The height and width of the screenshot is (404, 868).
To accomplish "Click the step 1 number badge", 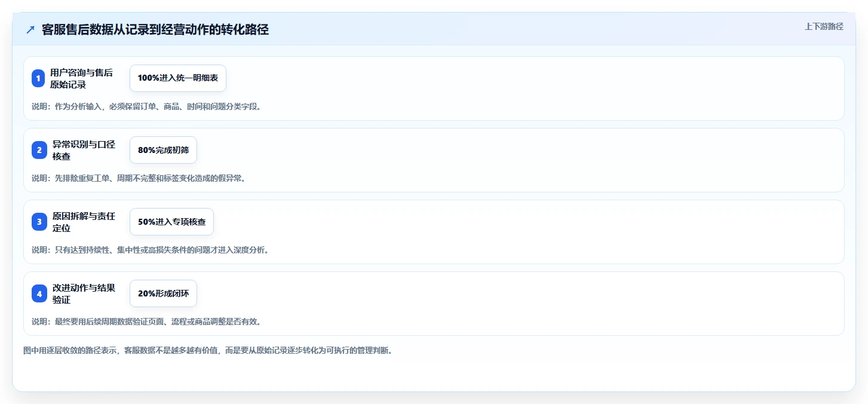I will click(x=38, y=78).
